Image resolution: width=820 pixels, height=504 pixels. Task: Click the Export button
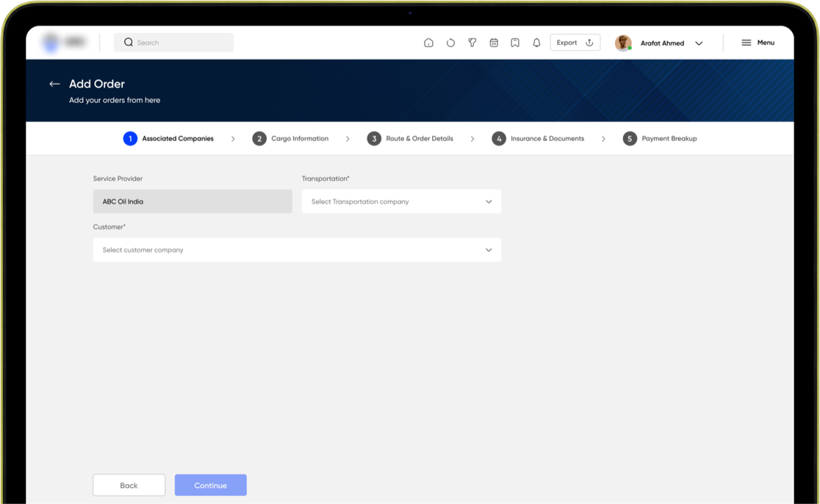click(575, 43)
